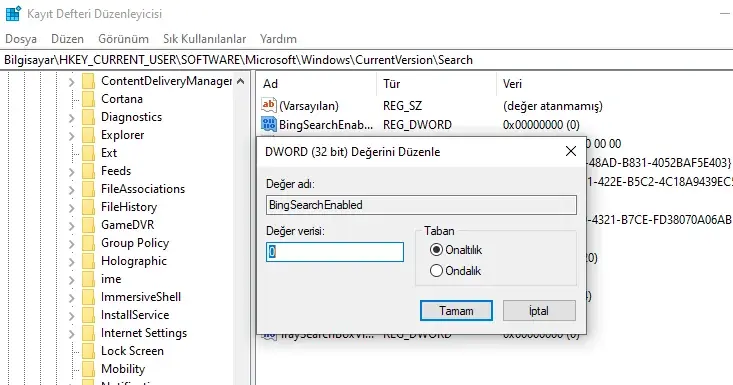Click the Veri column header

614,84
